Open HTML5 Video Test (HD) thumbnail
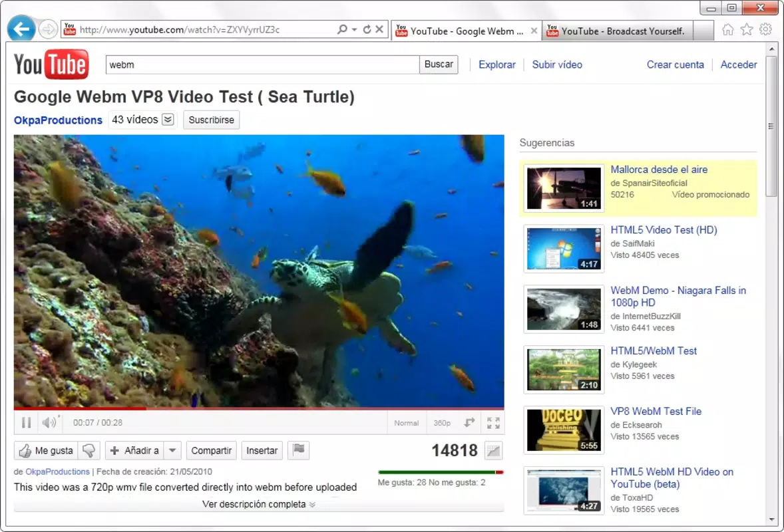 [564, 248]
